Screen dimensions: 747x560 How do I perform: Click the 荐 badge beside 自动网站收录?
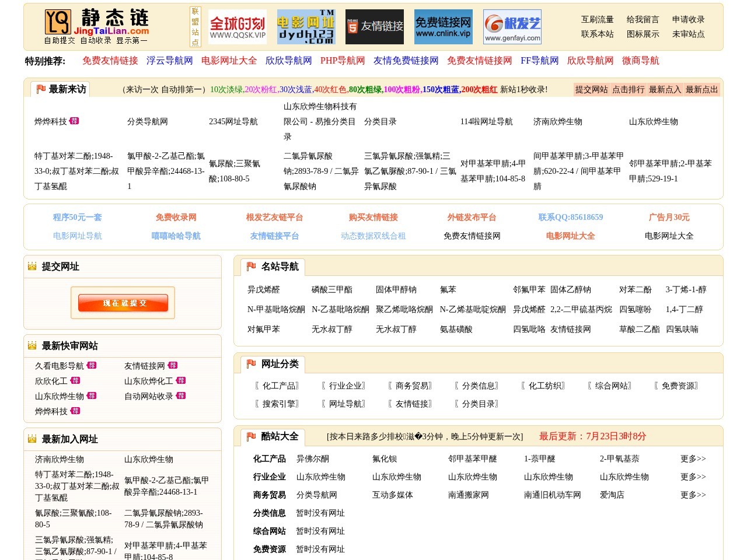point(181,395)
